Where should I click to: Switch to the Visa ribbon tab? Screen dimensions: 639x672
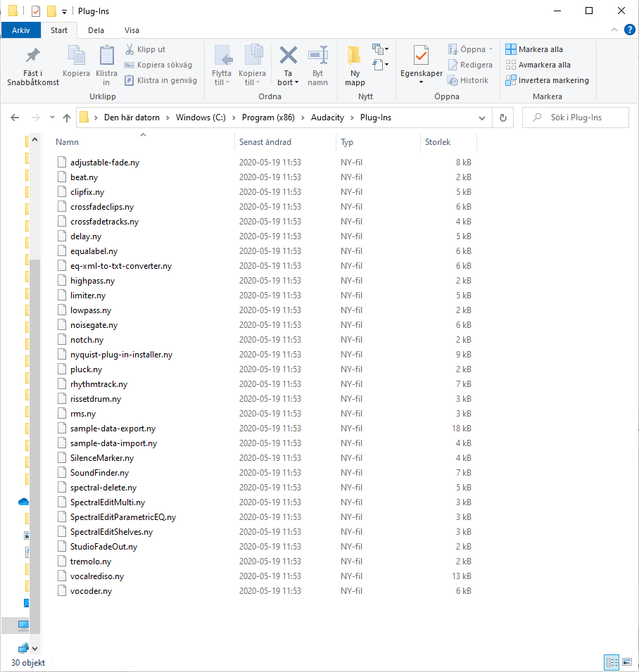tap(132, 30)
